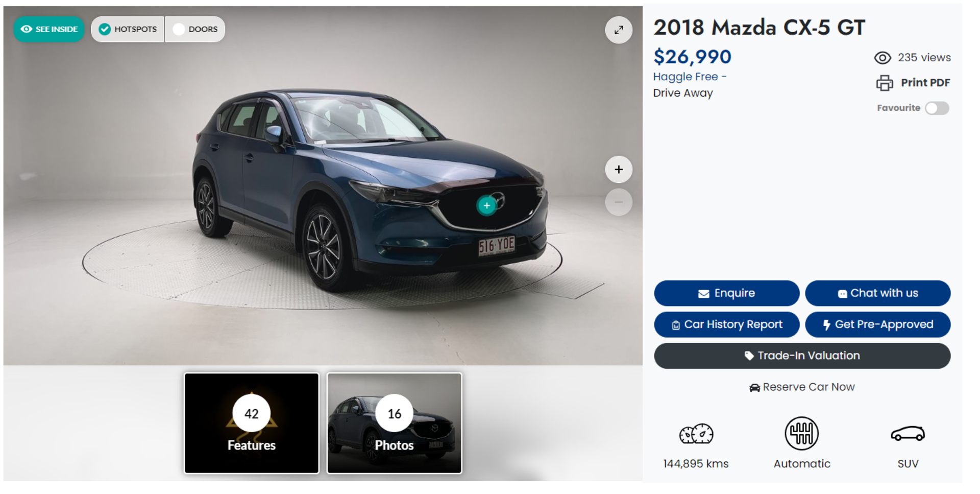The width and height of the screenshot is (980, 494).
Task: Open the 16 Photos thumbnail
Action: click(x=395, y=424)
